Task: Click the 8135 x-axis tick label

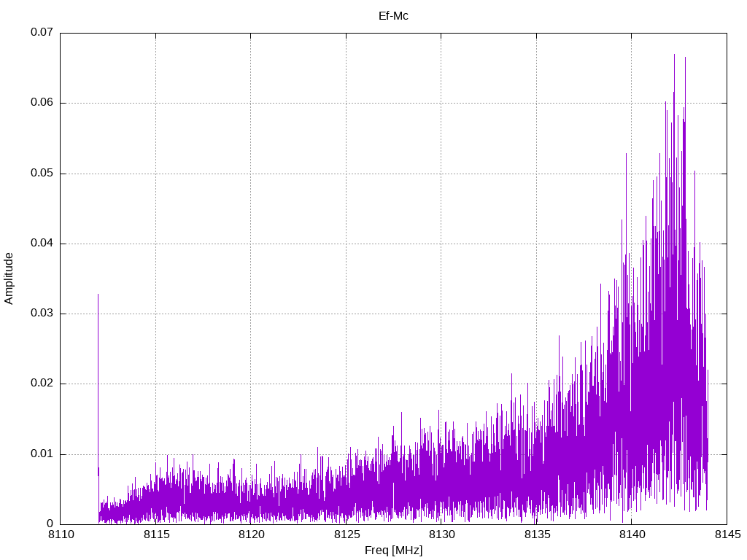Action: tap(536, 535)
